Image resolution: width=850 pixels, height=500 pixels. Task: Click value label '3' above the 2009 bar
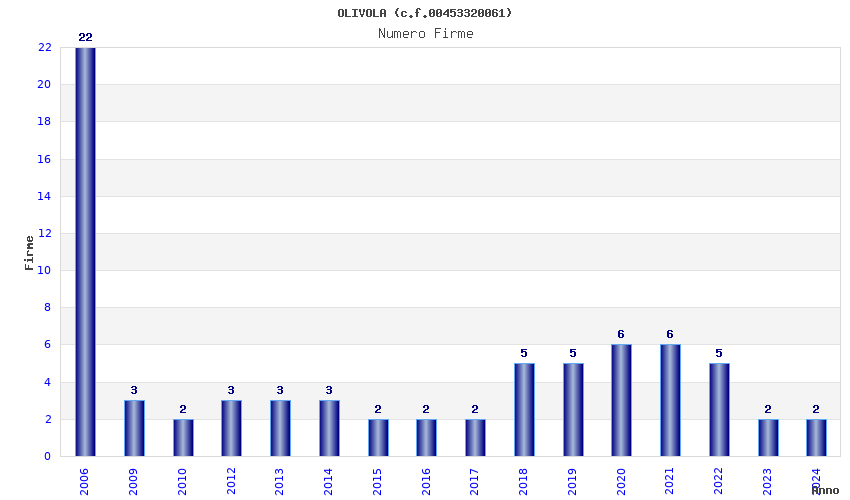[134, 390]
